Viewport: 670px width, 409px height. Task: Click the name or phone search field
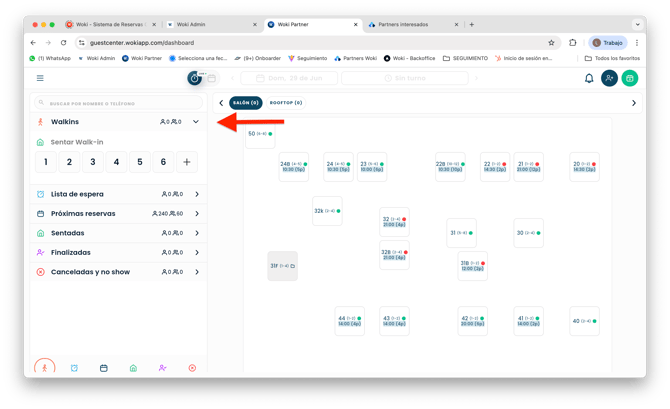pos(118,102)
